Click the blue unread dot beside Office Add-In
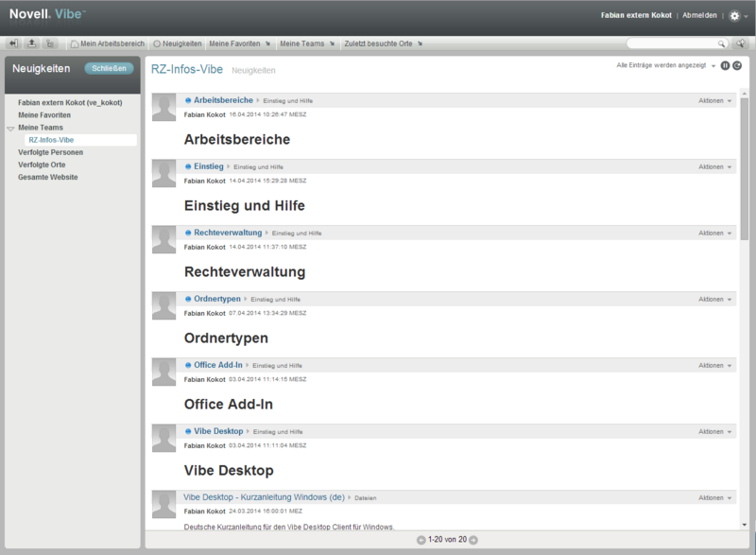 point(188,365)
